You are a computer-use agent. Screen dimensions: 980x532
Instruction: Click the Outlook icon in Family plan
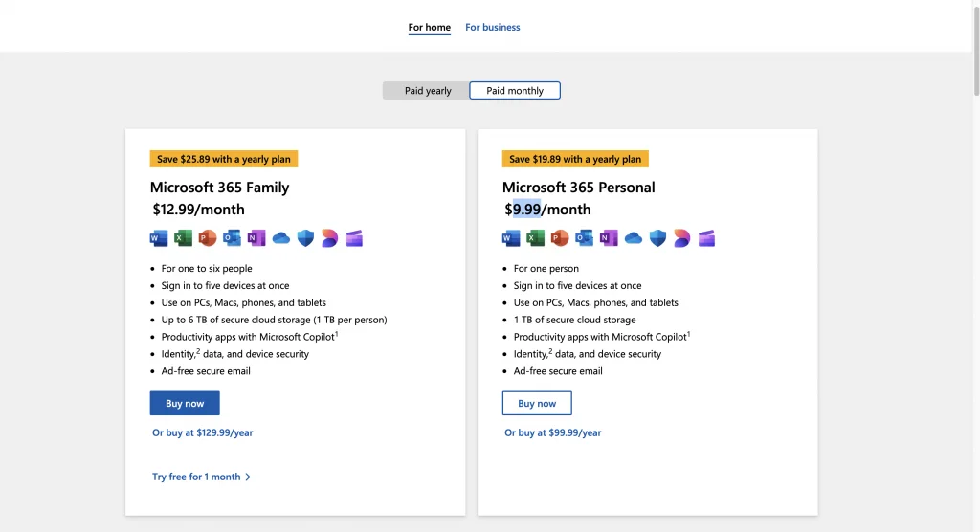click(232, 238)
